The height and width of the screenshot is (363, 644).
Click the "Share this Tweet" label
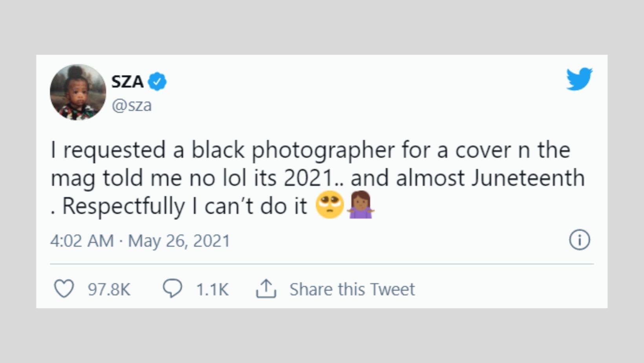tap(352, 290)
